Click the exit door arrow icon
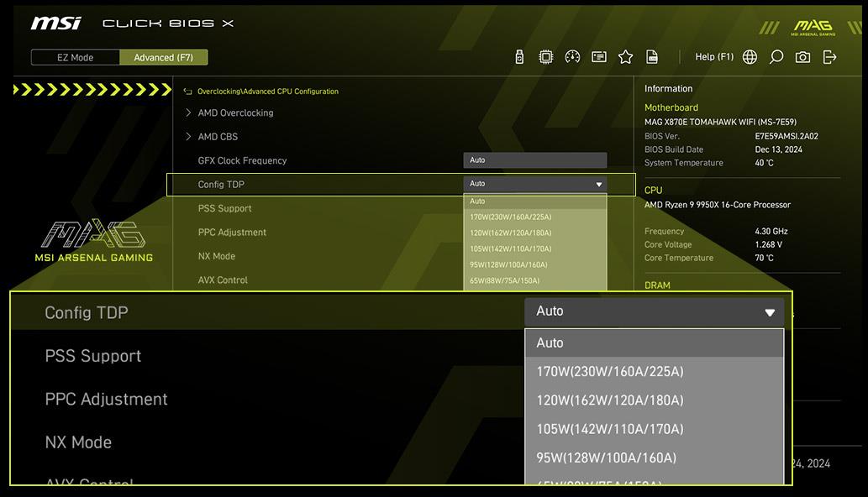The width and height of the screenshot is (868, 497). point(830,57)
